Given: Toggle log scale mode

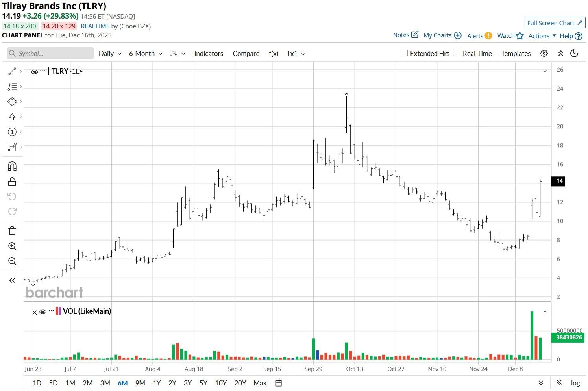Looking at the screenshot, I should point(575,383).
